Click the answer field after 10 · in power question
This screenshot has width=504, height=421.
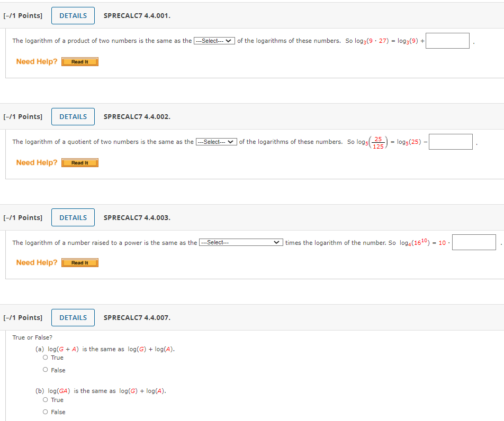tap(474, 243)
